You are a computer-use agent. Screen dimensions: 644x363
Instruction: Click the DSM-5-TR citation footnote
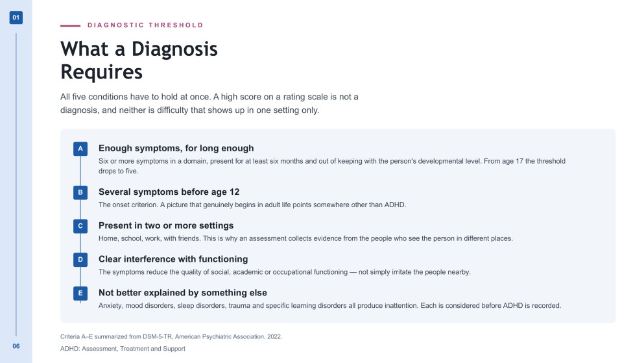point(171,336)
